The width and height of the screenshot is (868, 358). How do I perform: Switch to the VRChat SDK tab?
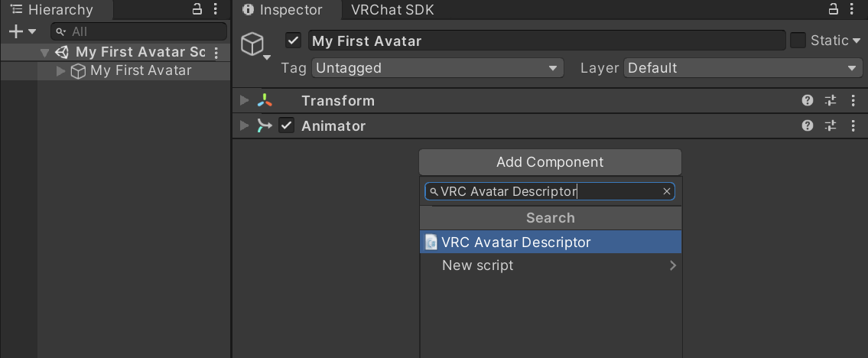coord(392,10)
